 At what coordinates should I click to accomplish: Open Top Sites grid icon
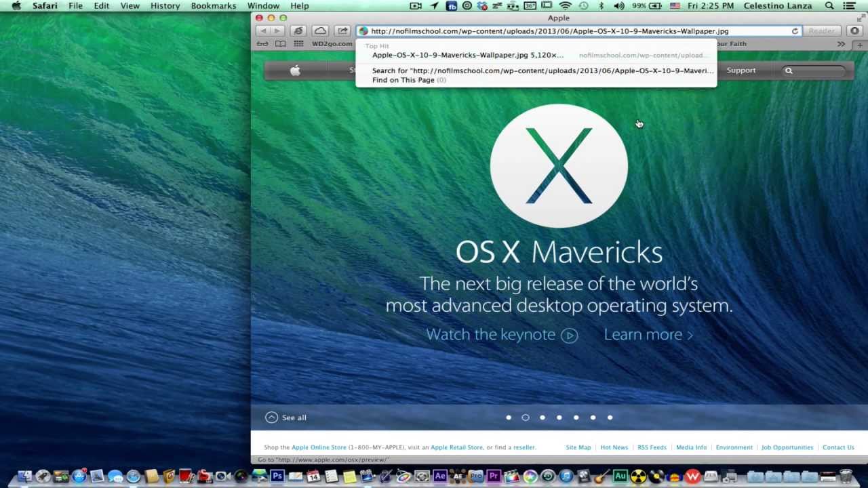(298, 44)
